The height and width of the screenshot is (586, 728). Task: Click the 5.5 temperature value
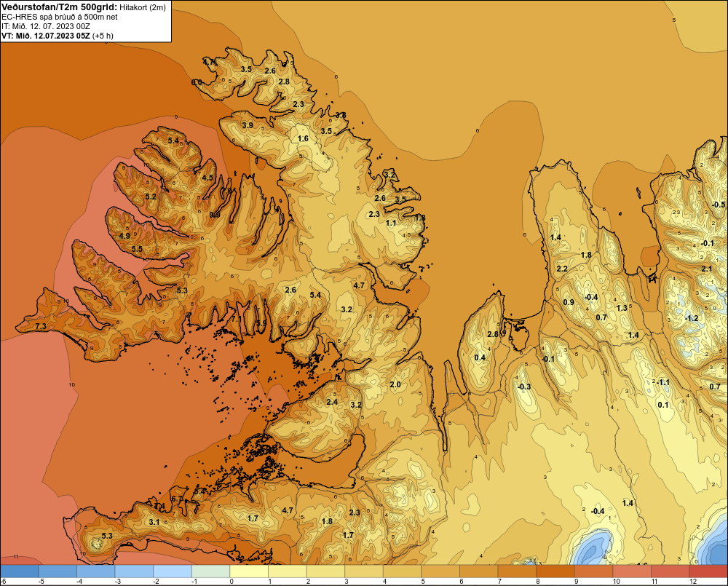pos(137,250)
